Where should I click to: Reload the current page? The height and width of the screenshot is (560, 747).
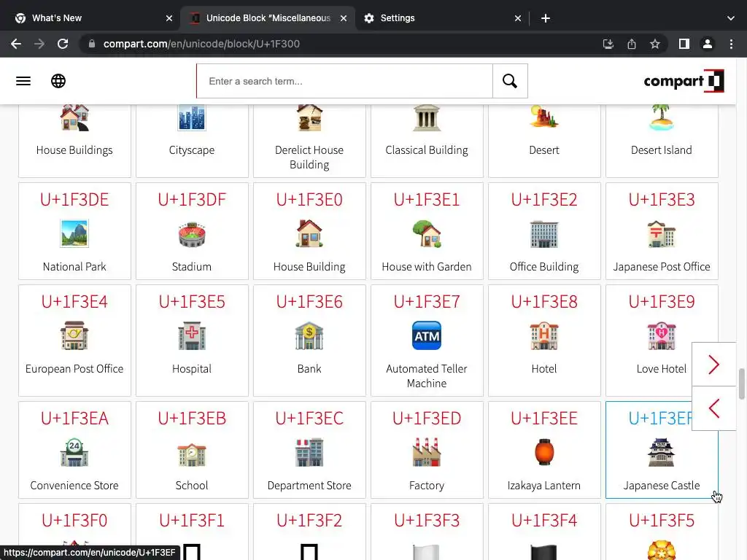tap(63, 44)
